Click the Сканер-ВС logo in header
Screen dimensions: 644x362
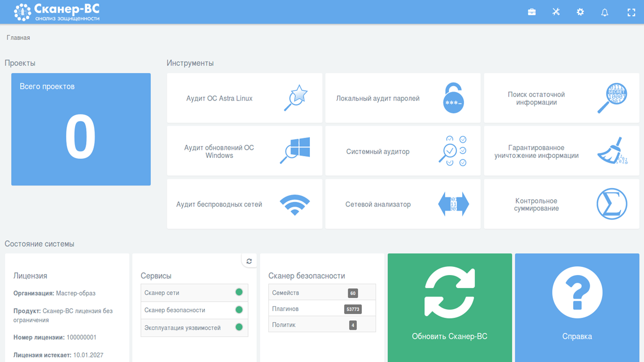tap(56, 12)
